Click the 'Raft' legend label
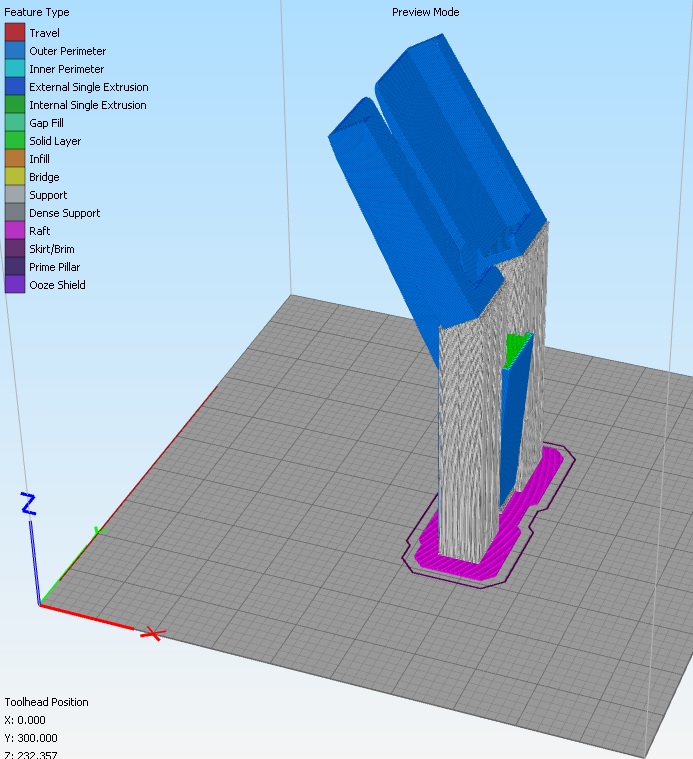 coord(40,231)
